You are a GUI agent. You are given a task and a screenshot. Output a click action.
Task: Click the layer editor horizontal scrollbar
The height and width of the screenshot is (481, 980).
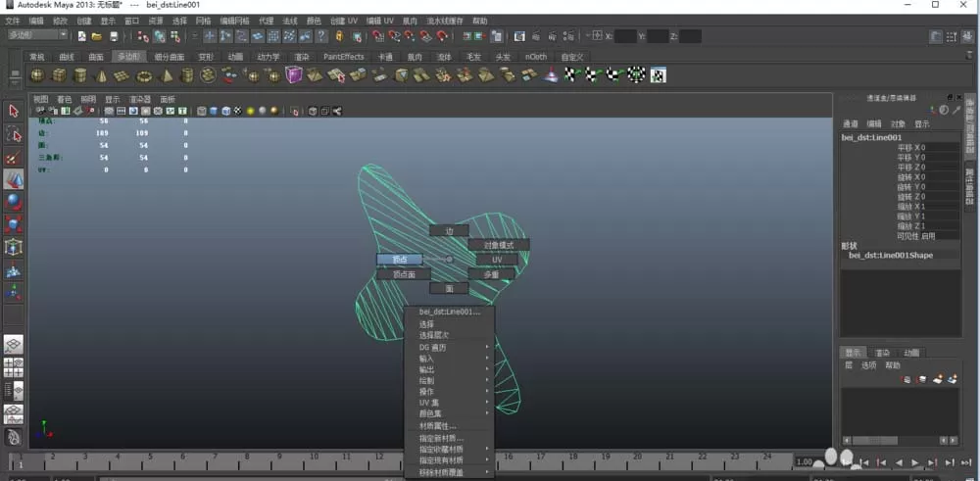click(x=900, y=441)
